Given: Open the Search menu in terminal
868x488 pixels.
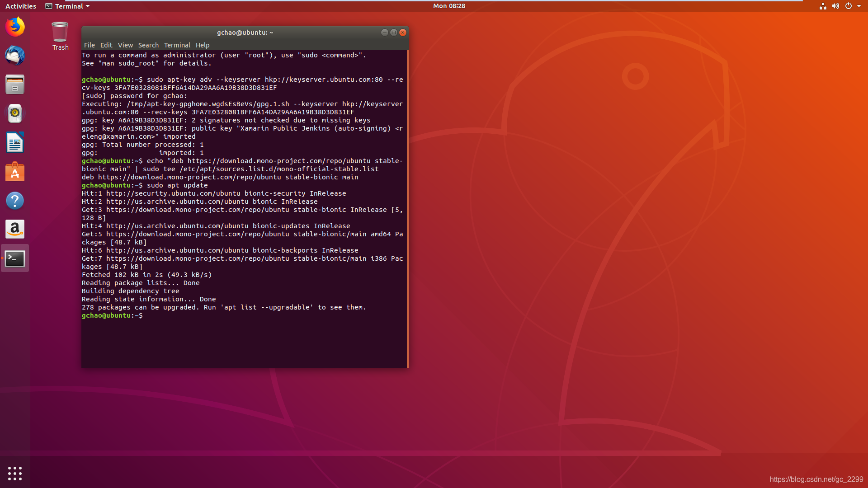Looking at the screenshot, I should point(148,45).
